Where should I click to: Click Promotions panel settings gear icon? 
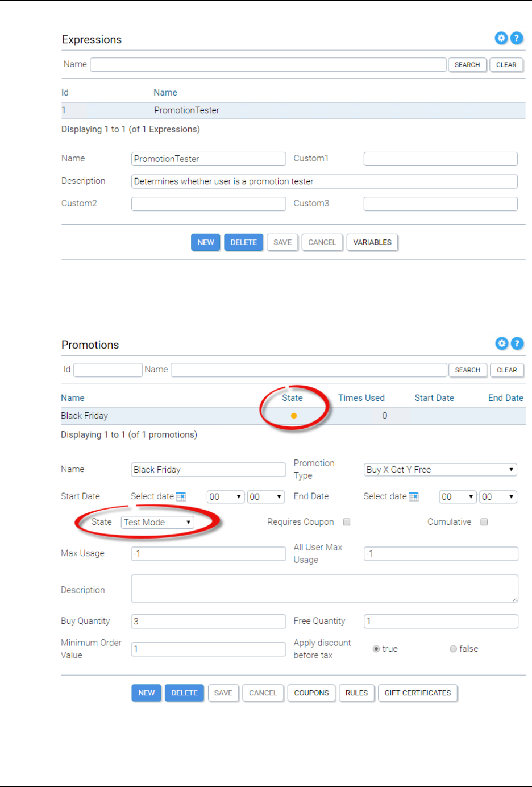point(501,343)
